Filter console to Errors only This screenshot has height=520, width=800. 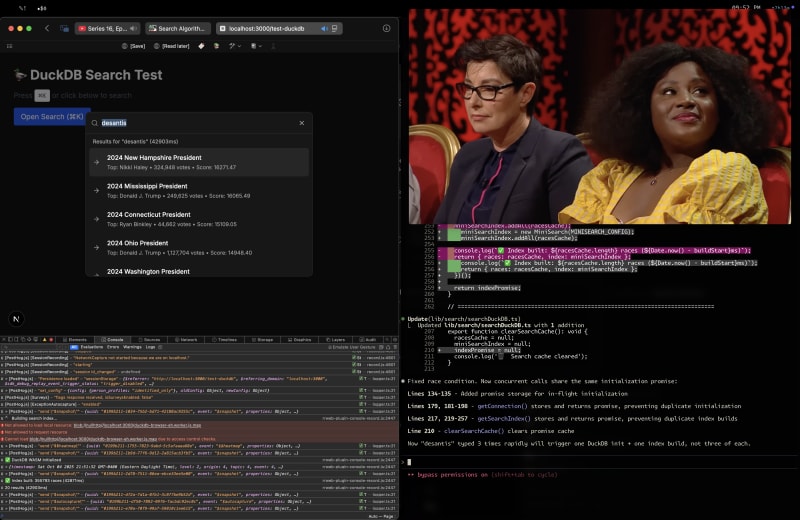click(x=113, y=347)
